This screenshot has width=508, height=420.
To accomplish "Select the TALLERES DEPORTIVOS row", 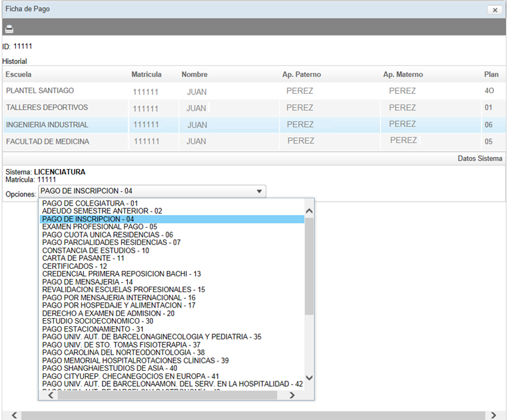I will [x=47, y=108].
